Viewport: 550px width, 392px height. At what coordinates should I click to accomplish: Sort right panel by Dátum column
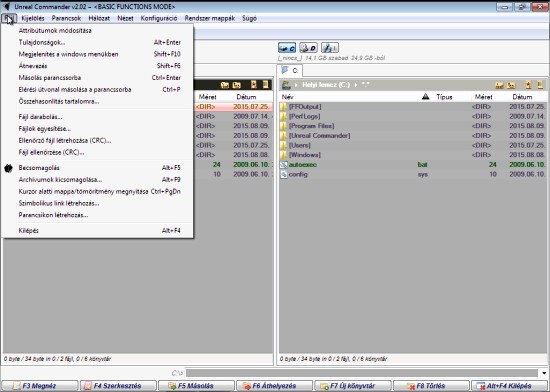point(522,97)
